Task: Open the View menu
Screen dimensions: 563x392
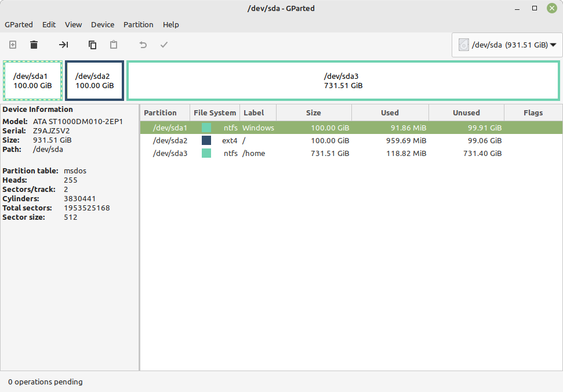Action: pos(73,24)
